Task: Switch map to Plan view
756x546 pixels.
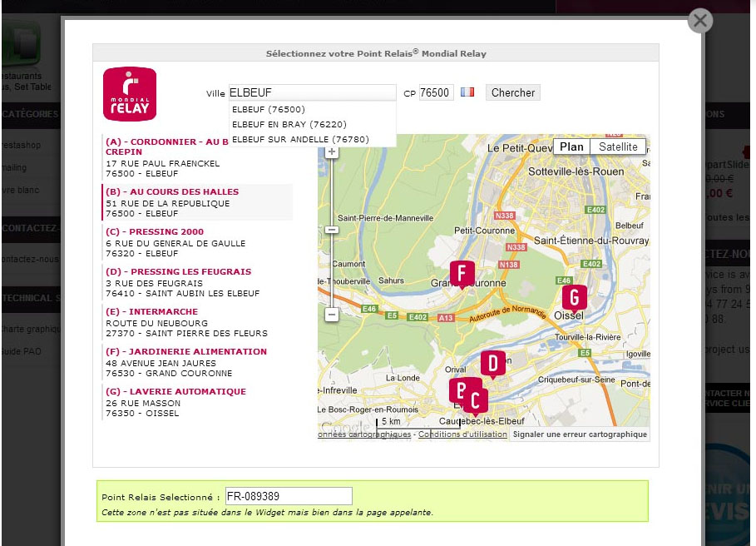Action: point(572,146)
